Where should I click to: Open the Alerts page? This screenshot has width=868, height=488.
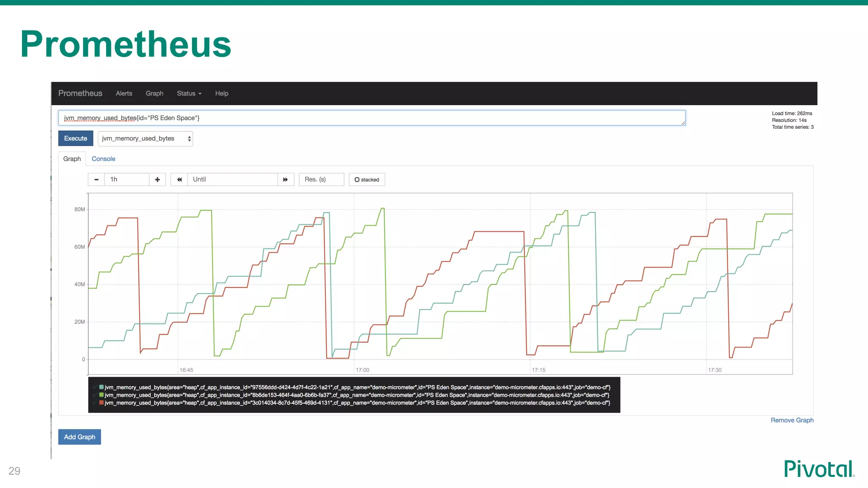click(124, 94)
